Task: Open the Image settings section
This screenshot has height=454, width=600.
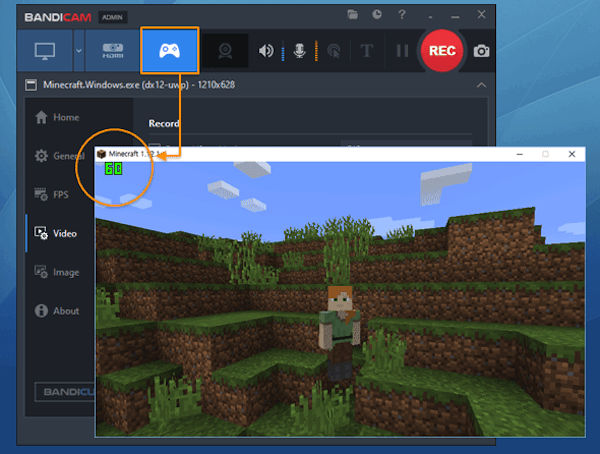Action: click(x=57, y=272)
